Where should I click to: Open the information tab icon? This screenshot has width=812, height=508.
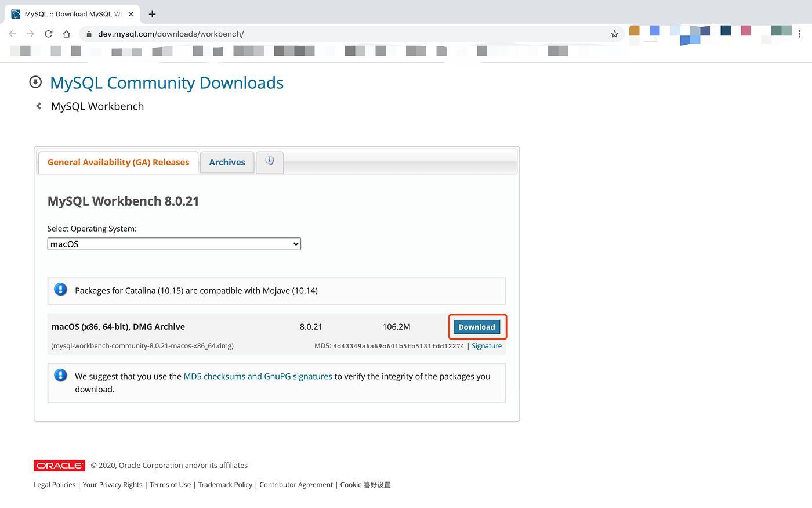(x=270, y=162)
